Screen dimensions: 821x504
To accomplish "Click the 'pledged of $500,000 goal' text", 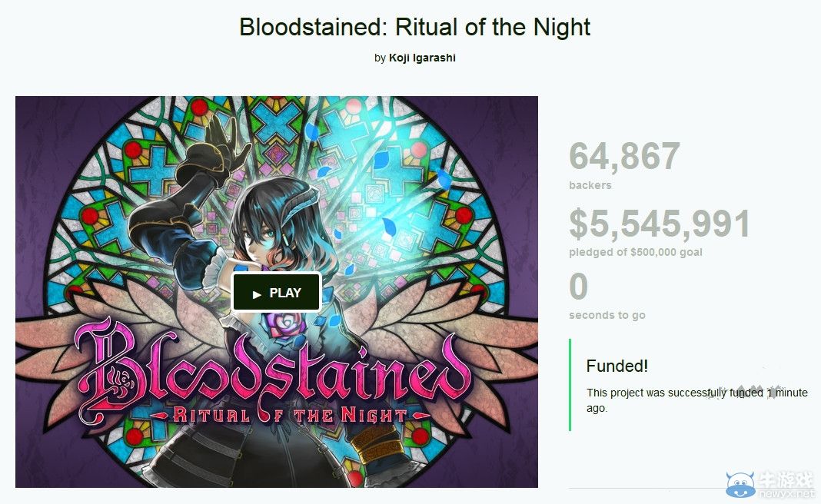I will pos(635,253).
